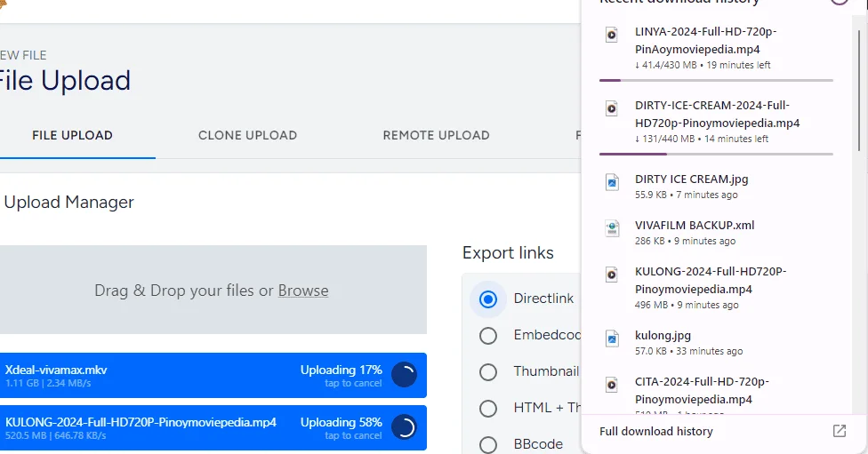Click the 496 MB • 9 minutes ago text
Image resolution: width=868 pixels, height=454 pixels.
coord(687,305)
